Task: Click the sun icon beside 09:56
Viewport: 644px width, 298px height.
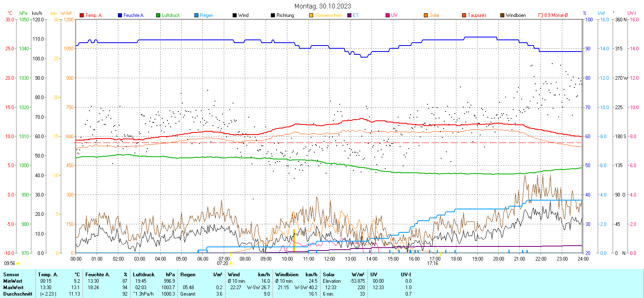Action: pos(18,263)
